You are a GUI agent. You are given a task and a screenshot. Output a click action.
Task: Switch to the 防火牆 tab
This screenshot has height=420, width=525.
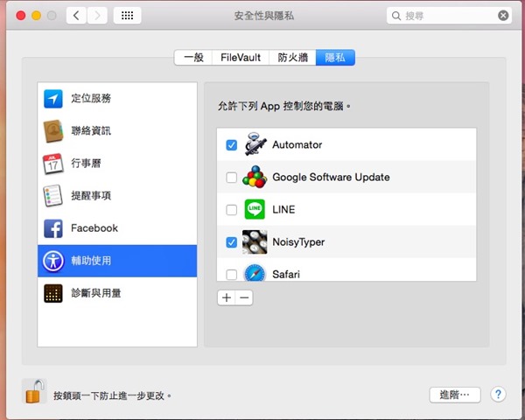[292, 58]
